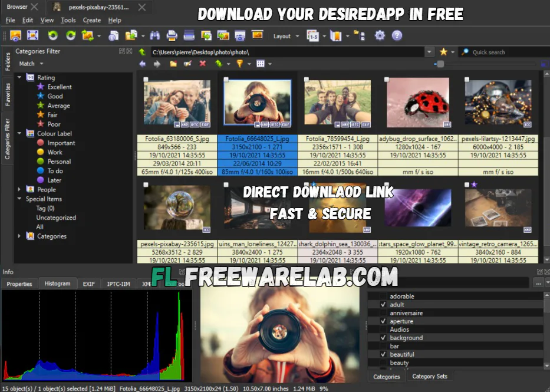
Task: Click the Scanner acquire icon
Action: pyautogui.click(x=189, y=35)
